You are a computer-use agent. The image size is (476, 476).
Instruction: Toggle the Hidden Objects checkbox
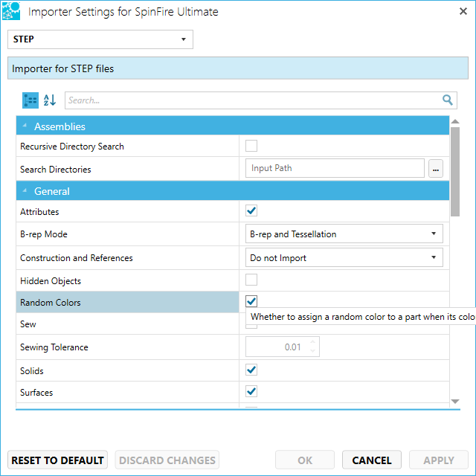pos(251,280)
